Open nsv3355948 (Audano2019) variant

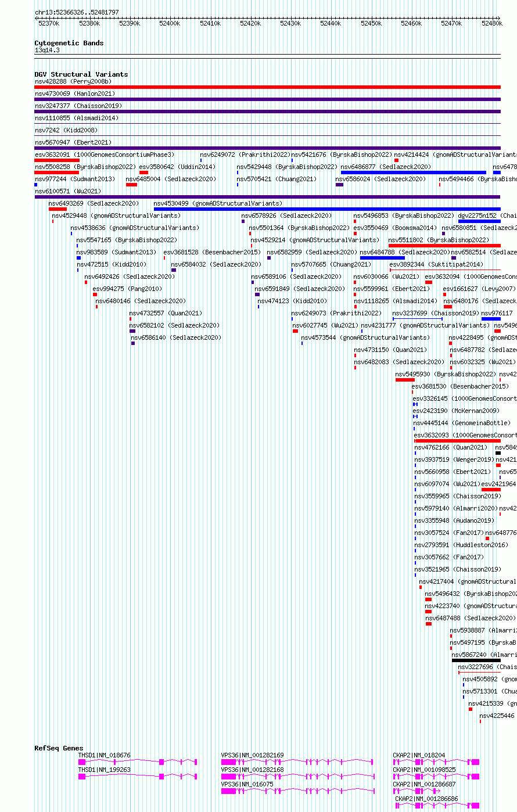(455, 520)
